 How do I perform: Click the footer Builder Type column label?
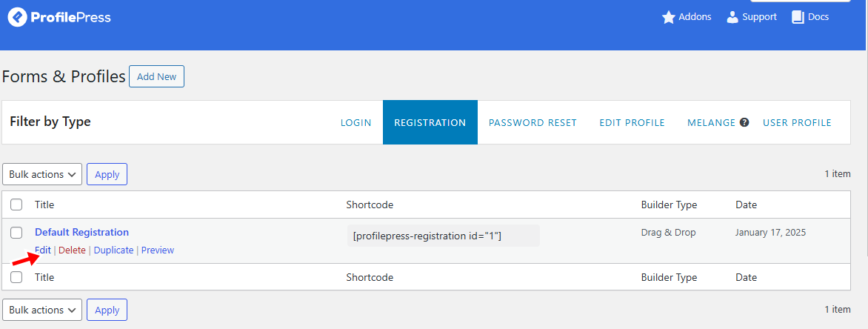669,277
